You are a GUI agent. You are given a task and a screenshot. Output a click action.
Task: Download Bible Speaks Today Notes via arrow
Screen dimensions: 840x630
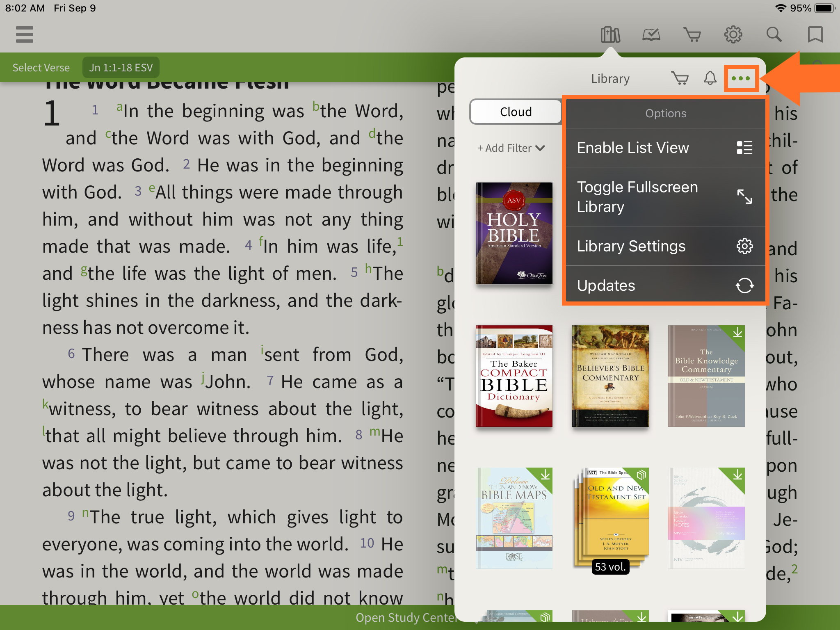[x=737, y=475]
